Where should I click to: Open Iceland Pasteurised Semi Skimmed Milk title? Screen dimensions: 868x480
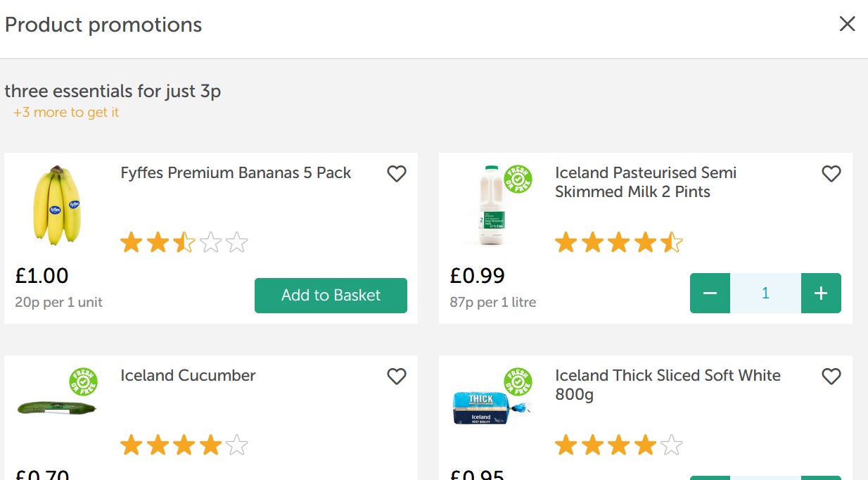coord(646,182)
